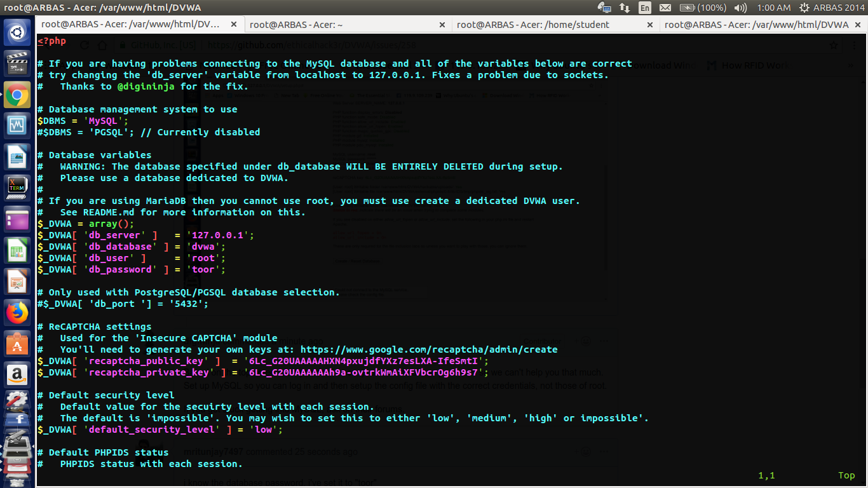Open the mail messaging indicator
Image resolution: width=868 pixels, height=488 pixels.
tap(665, 8)
